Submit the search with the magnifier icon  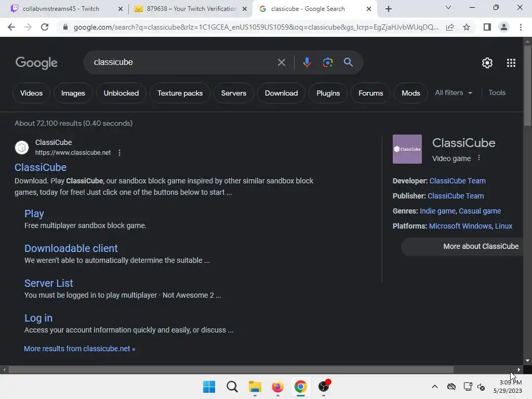[x=348, y=62]
